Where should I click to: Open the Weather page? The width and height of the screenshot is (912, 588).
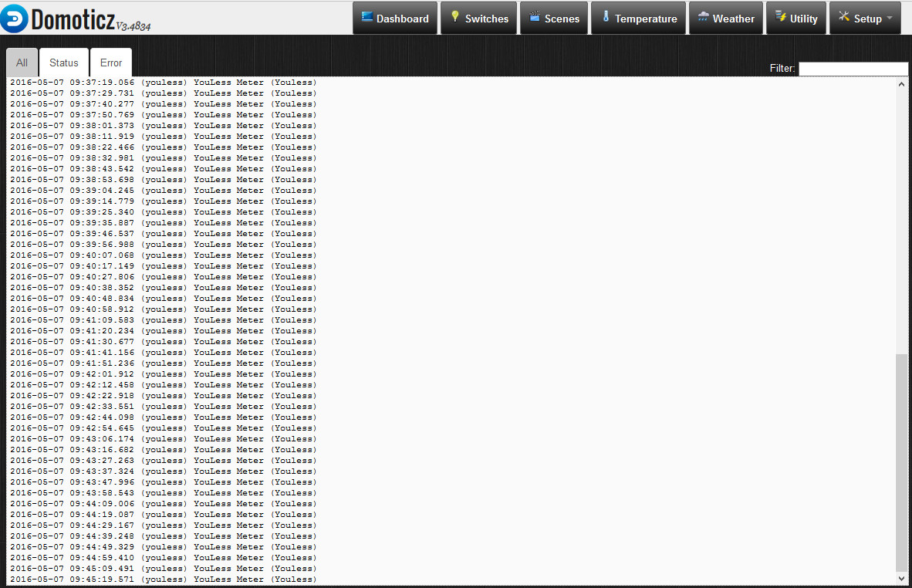pyautogui.click(x=726, y=18)
